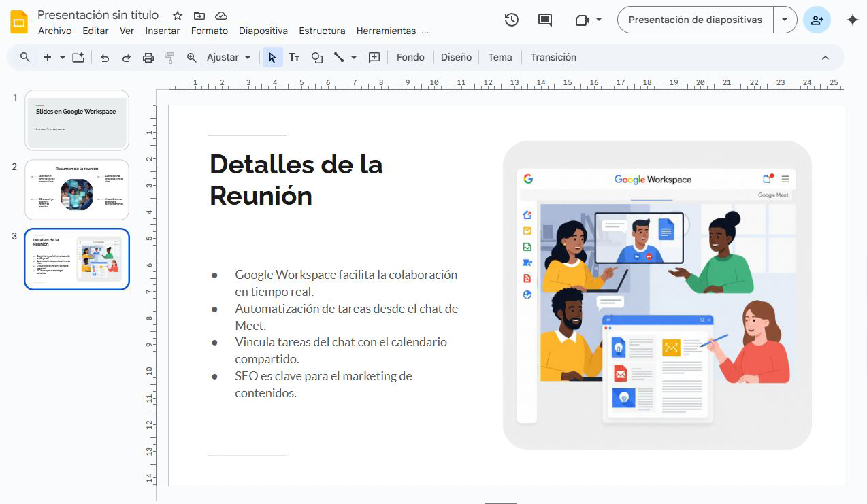Click the heading Detalles de la Reunión
The image size is (867, 504).
coord(296,180)
